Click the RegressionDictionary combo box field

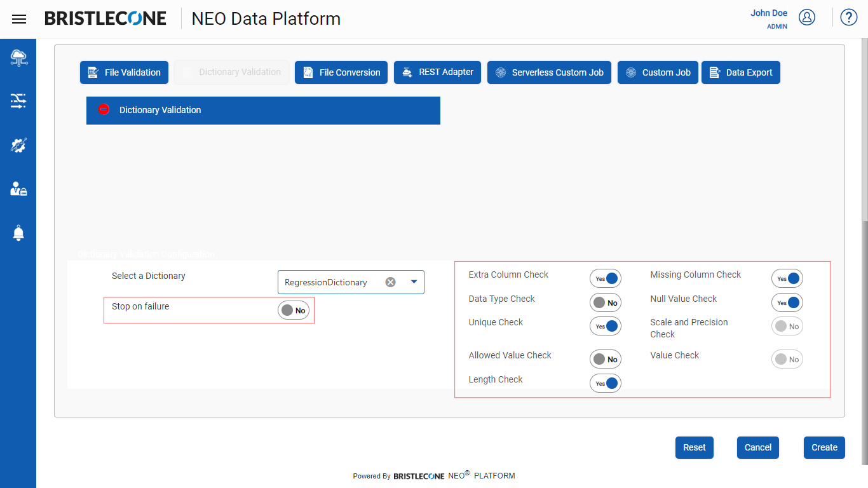[351, 282]
